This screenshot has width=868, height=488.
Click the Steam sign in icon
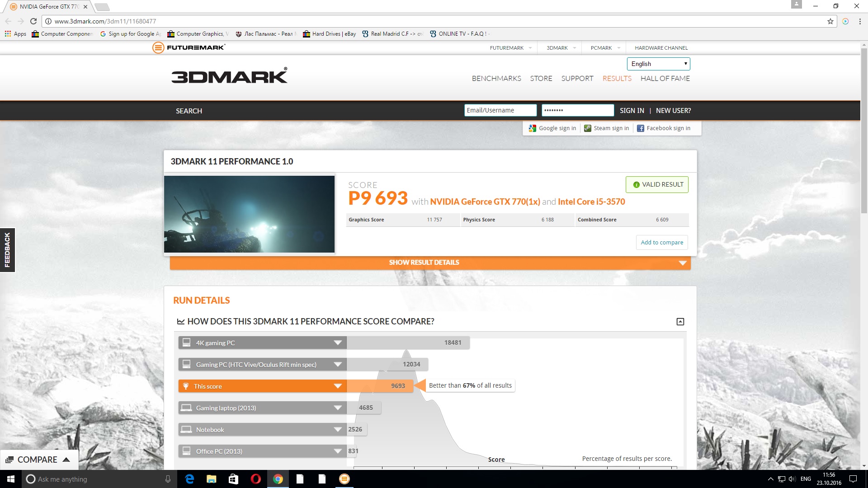588,128
